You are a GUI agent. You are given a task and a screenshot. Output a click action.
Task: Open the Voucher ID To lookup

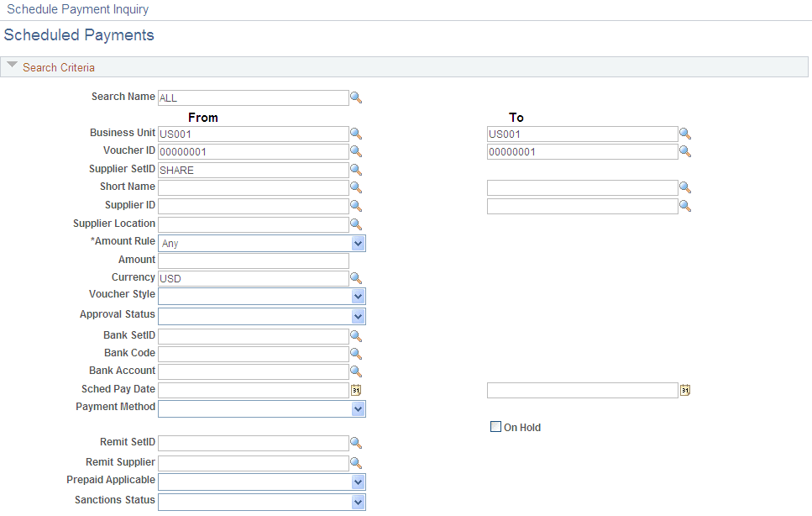pyautogui.click(x=686, y=151)
